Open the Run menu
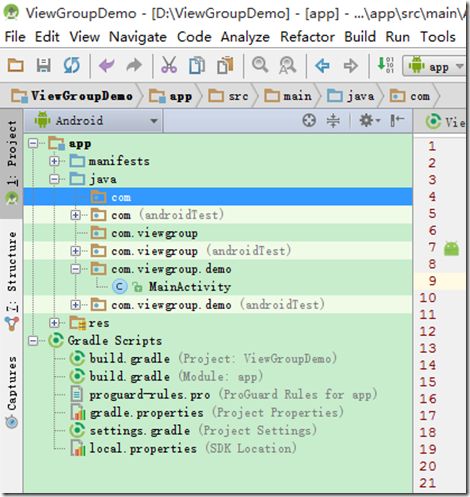The width and height of the screenshot is (470, 497). 397,36
